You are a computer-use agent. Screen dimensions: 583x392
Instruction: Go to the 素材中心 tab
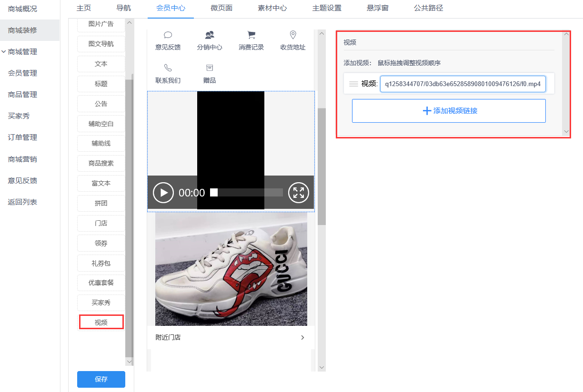click(272, 8)
